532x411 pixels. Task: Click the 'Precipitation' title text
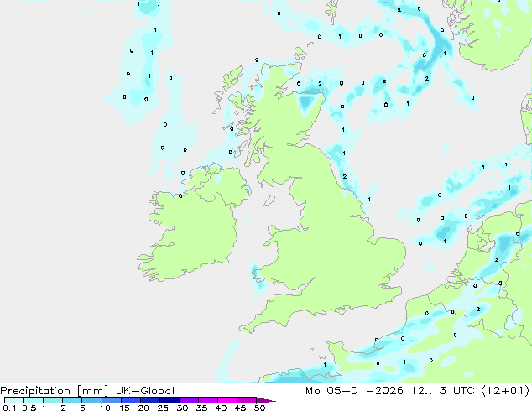pos(35,391)
